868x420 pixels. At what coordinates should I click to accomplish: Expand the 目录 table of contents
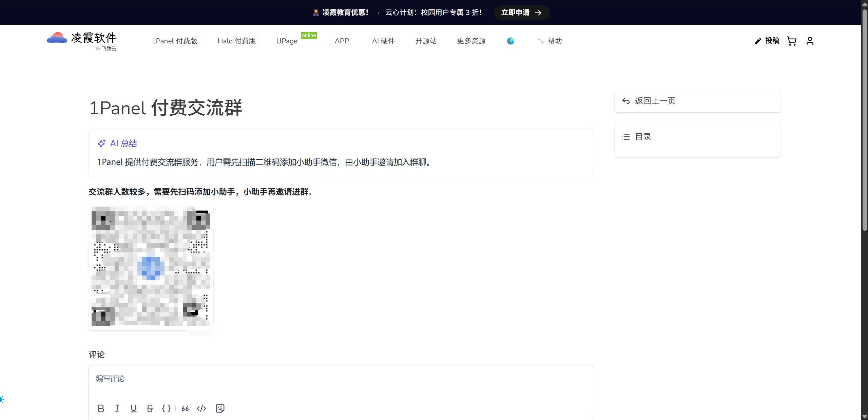point(643,137)
